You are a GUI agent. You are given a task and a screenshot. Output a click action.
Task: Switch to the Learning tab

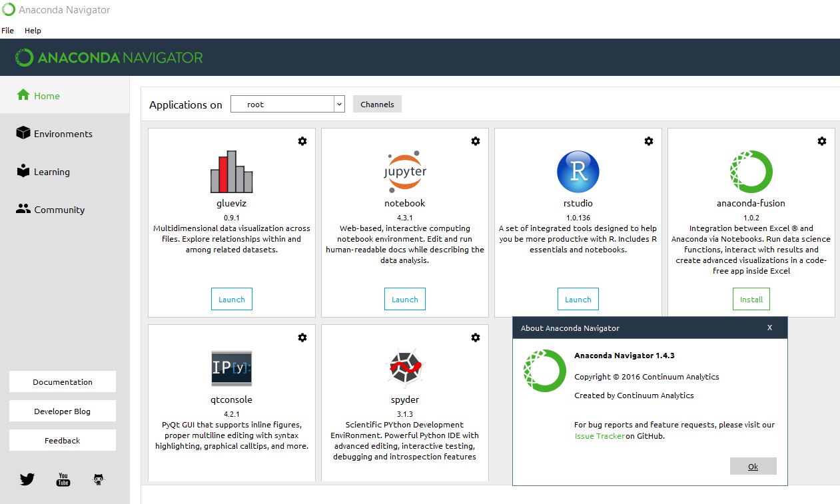65,171
